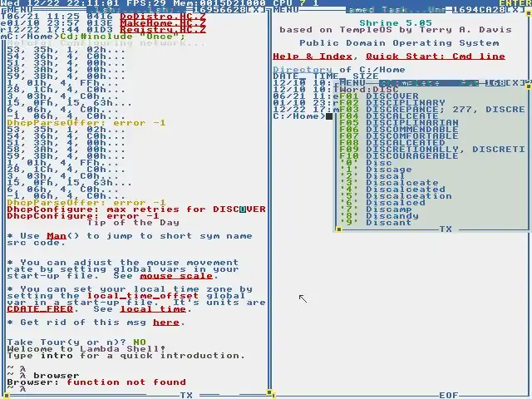This screenshot has height=399, width=532.
Task: Click the yellow scroll marker at autocomplete's bottom-left corner
Action: (x=339, y=229)
